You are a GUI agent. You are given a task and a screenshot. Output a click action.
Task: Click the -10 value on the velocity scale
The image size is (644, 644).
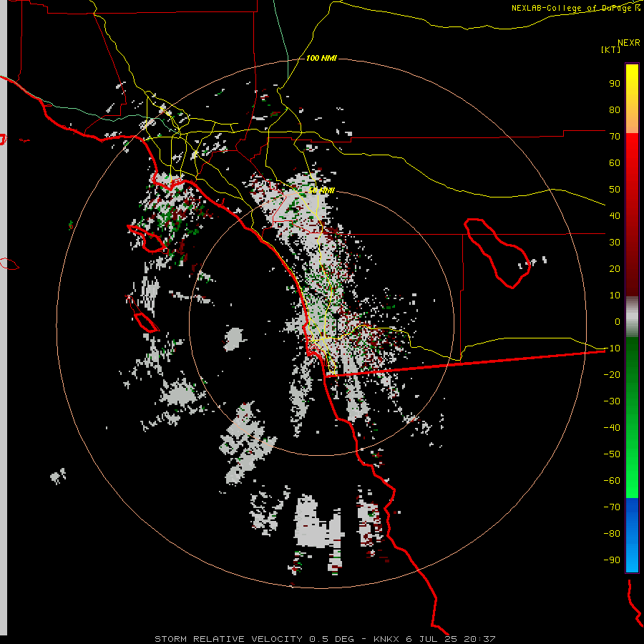coord(612,348)
